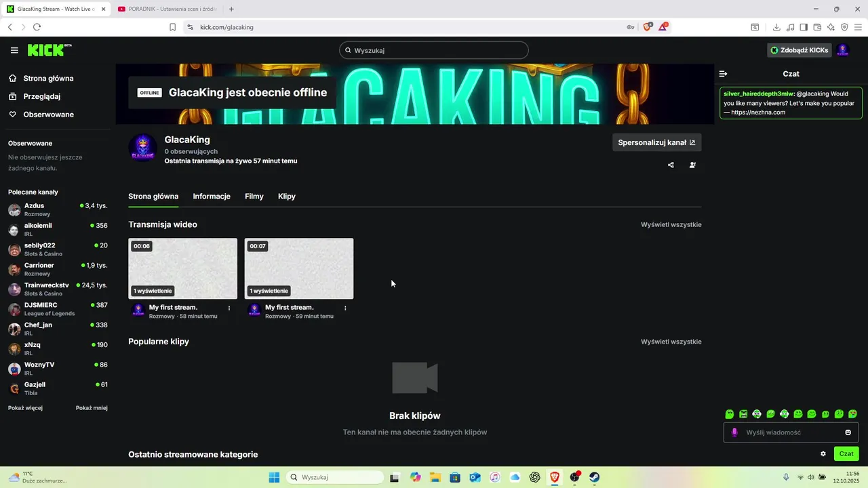The width and height of the screenshot is (868, 488).
Task: Click the purple microphone icon in chat box
Action: coord(734,432)
